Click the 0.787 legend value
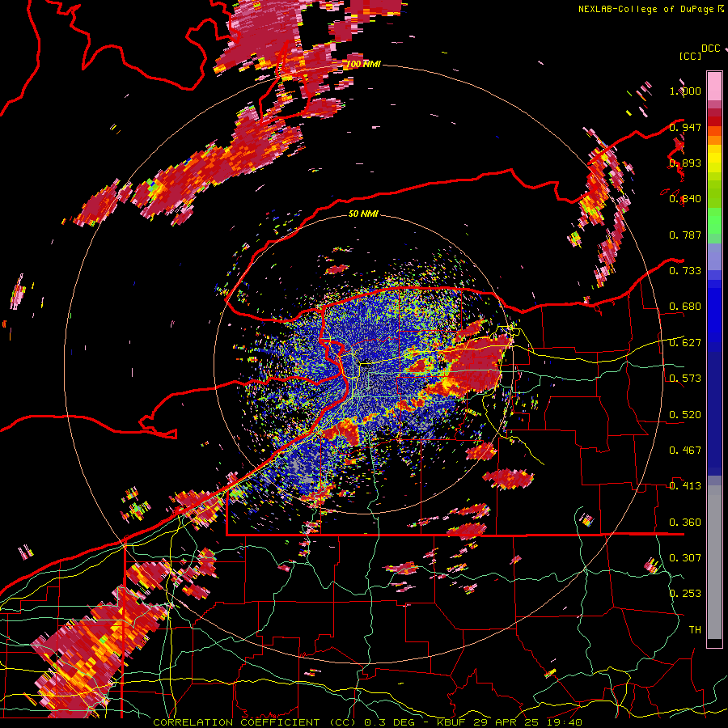 click(685, 235)
